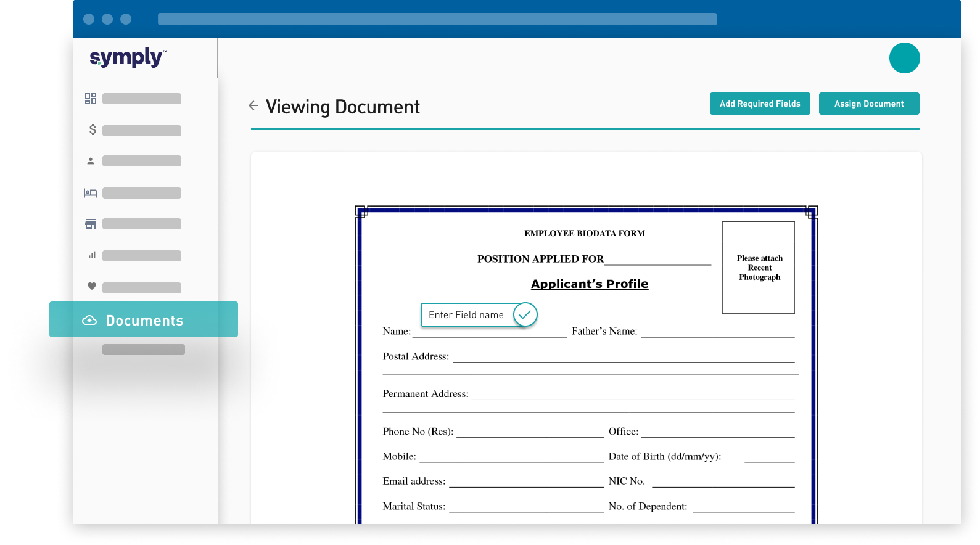
Task: Click the cloud upload Documents icon
Action: point(89,320)
